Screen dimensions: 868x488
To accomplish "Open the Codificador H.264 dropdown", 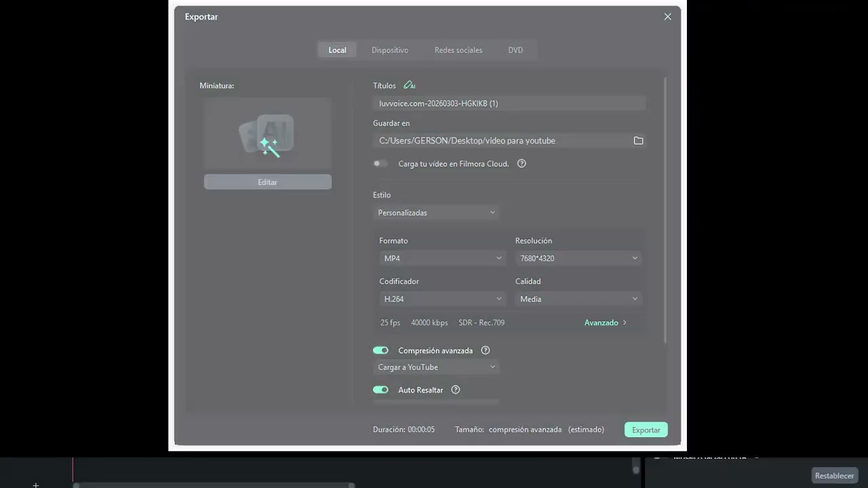I will point(442,299).
